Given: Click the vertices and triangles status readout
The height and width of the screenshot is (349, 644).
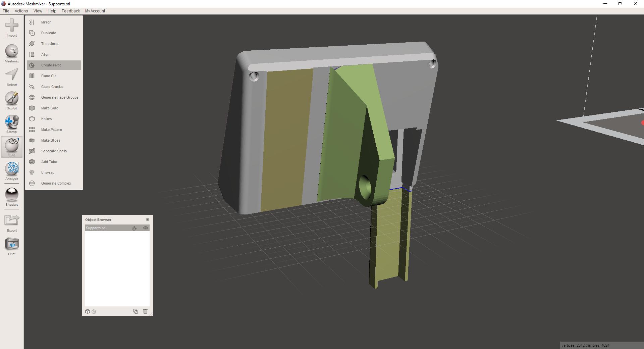Looking at the screenshot, I should tap(585, 345).
